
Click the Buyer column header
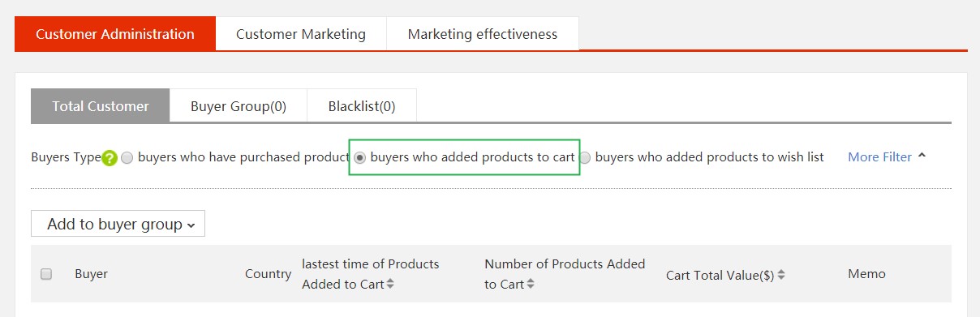pyautogui.click(x=92, y=274)
